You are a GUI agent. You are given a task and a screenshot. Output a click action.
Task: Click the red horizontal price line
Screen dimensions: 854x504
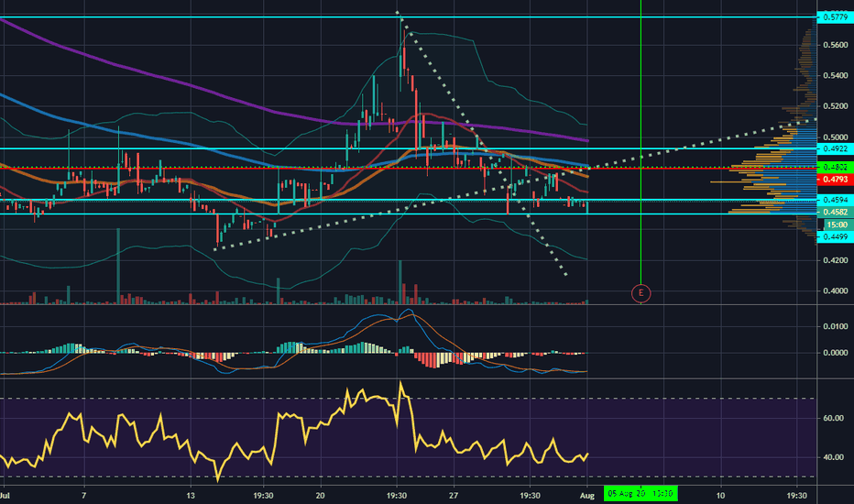[x=409, y=169]
